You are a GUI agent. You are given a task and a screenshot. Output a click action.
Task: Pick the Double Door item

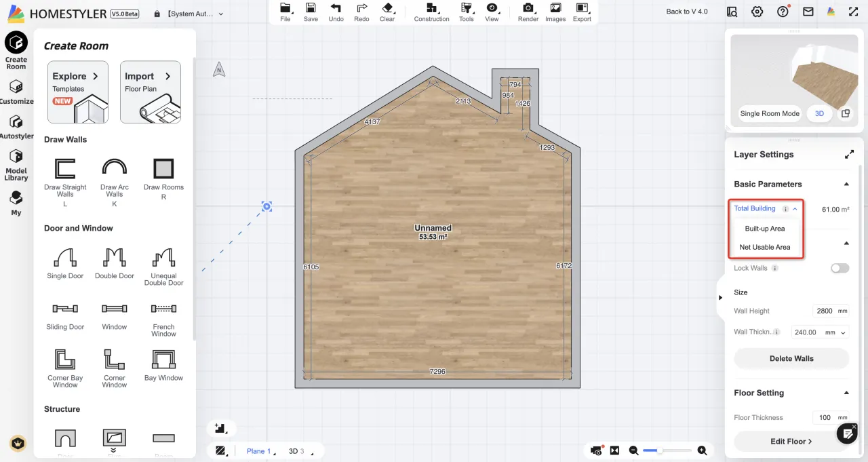(x=115, y=263)
